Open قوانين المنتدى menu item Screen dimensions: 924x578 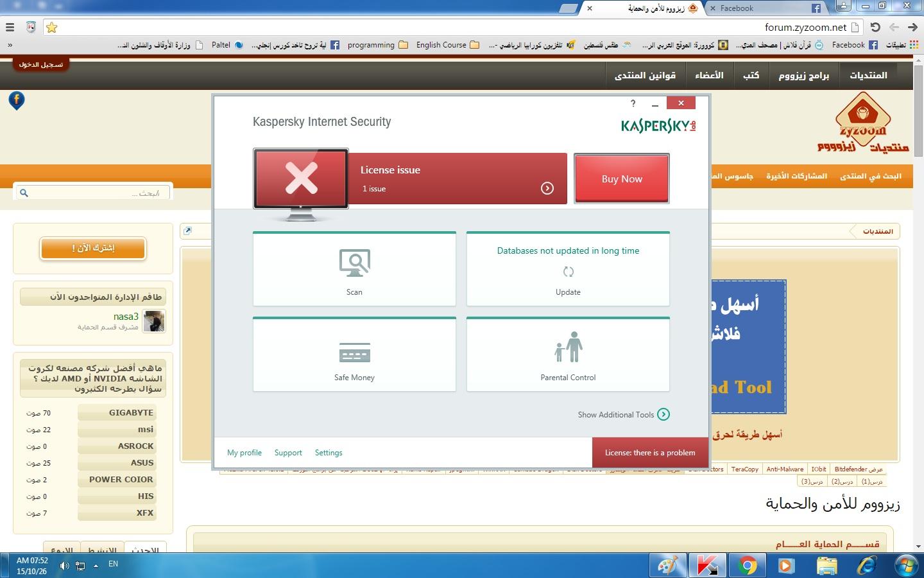click(x=645, y=75)
